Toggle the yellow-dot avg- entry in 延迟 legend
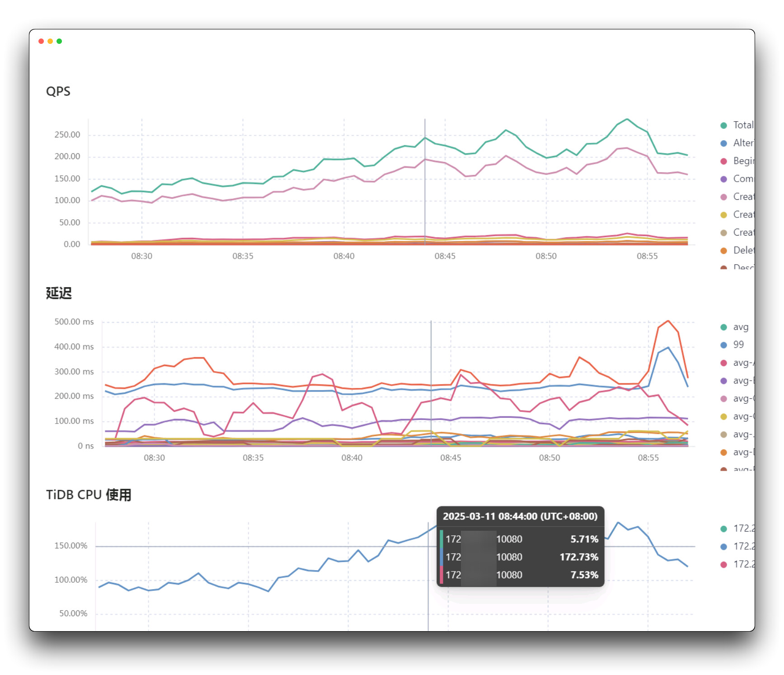 point(737,416)
